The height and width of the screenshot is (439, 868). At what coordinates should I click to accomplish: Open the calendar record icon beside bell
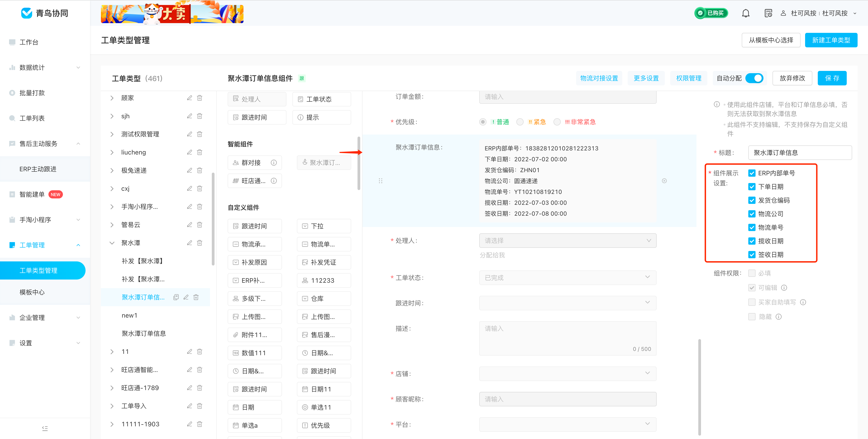point(768,13)
